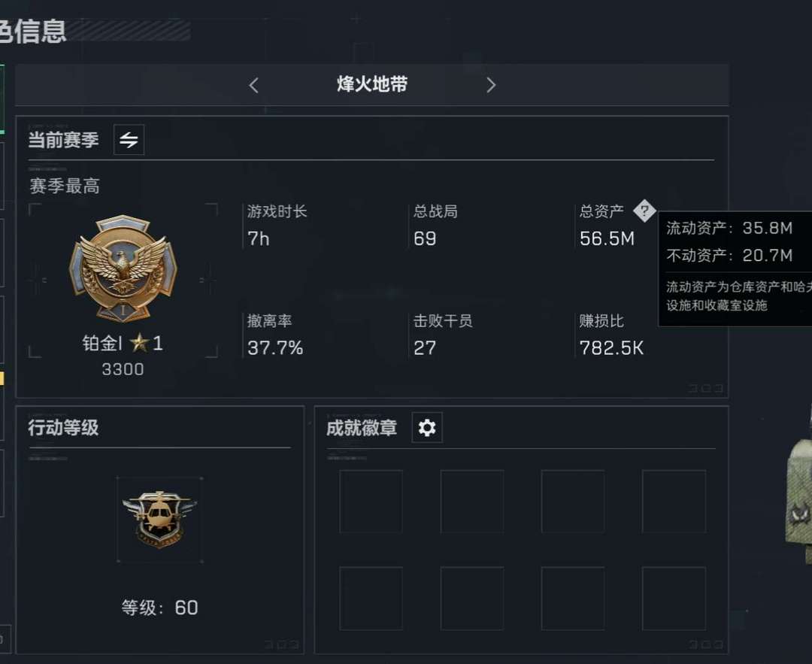Click the Platinum I eagle rank badge

tap(123, 268)
